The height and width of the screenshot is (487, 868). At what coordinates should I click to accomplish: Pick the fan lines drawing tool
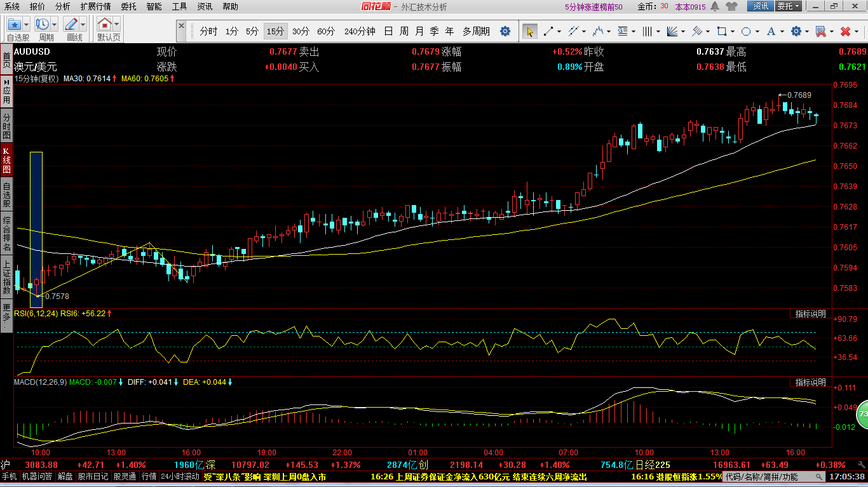[672, 31]
